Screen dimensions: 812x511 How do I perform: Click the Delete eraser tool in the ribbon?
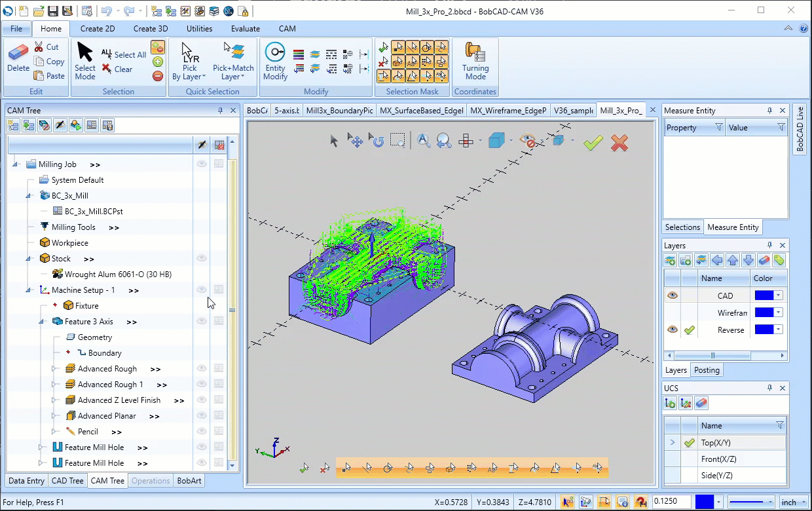18,58
